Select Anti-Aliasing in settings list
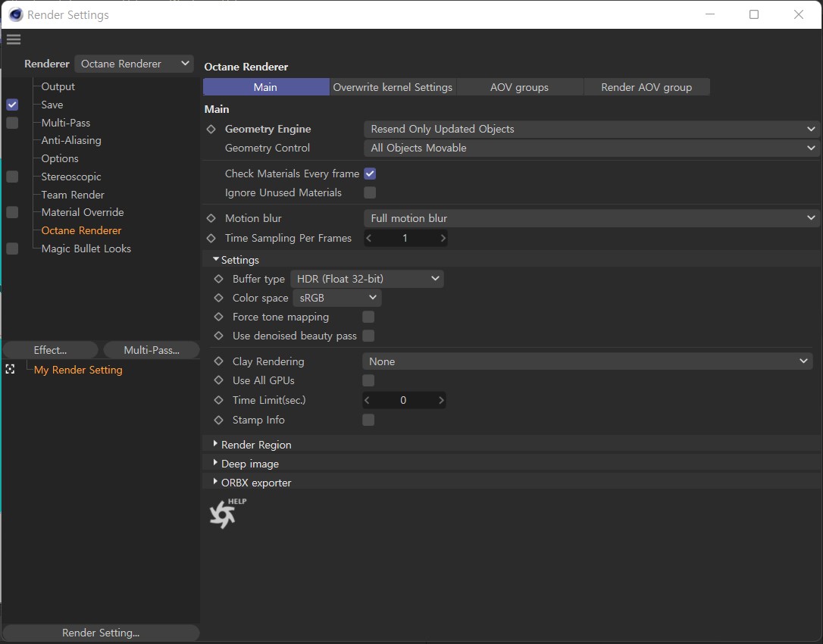Viewport: 823px width, 644px height. pyautogui.click(x=71, y=141)
